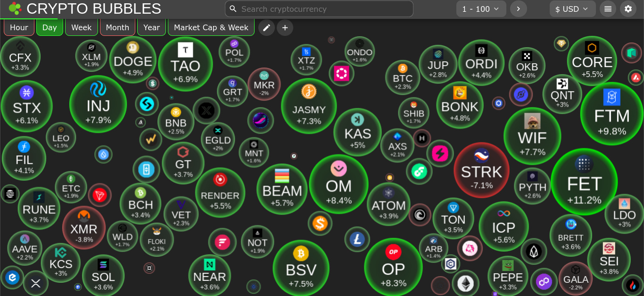The height and width of the screenshot is (296, 644).
Task: Click the search magnifier icon
Action: [x=233, y=9]
